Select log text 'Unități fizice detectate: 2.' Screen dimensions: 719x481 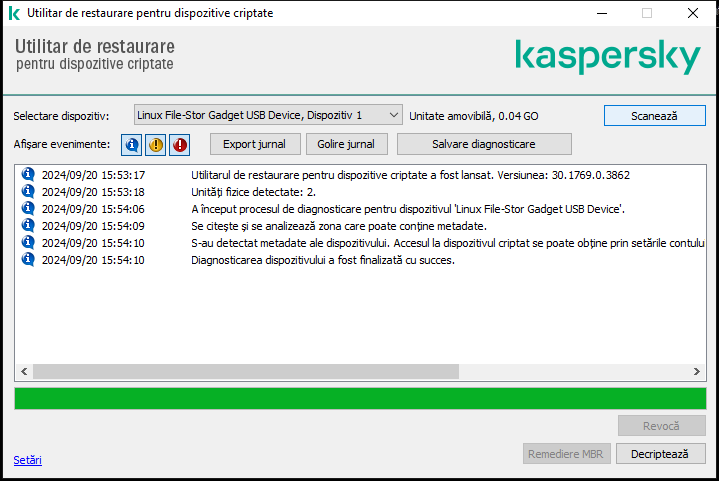click(253, 192)
